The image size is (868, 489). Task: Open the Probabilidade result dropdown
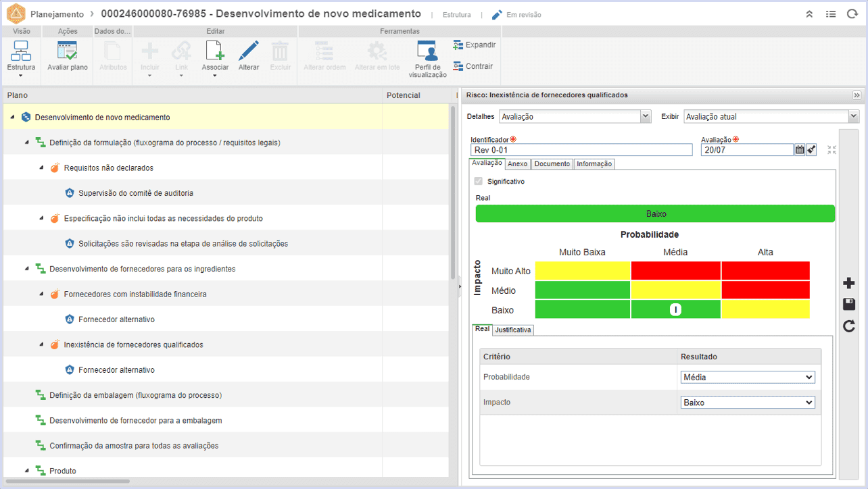(x=748, y=377)
